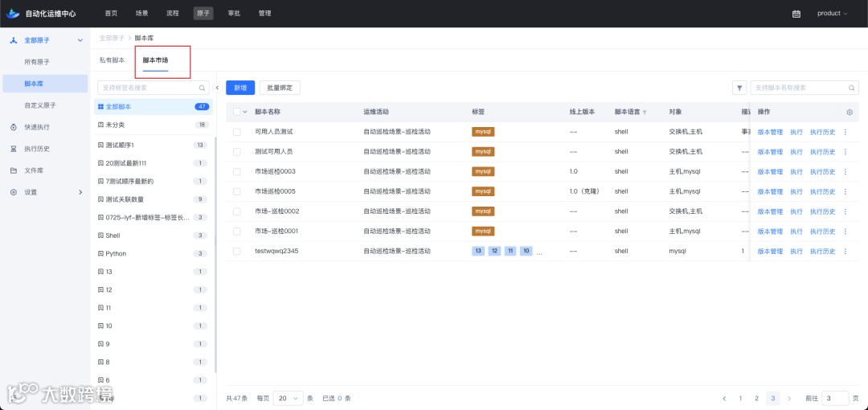The width and height of the screenshot is (868, 410).
Task: Go to next page arrow
Action: (x=789, y=399)
